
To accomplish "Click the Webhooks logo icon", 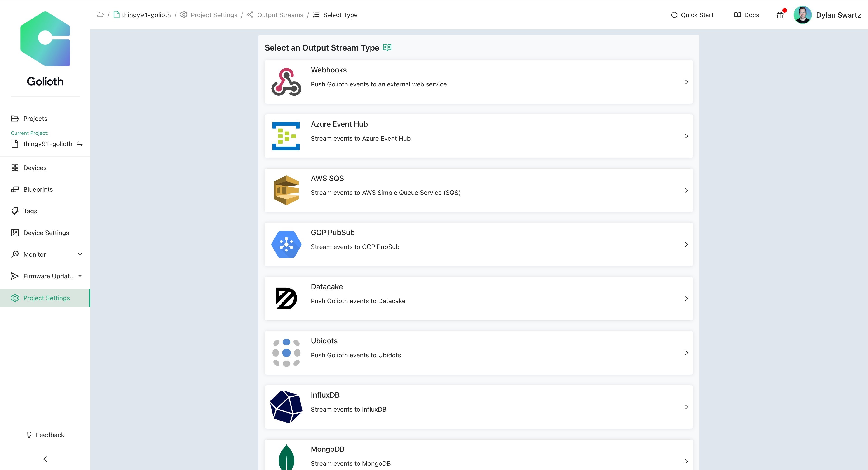I will click(286, 82).
